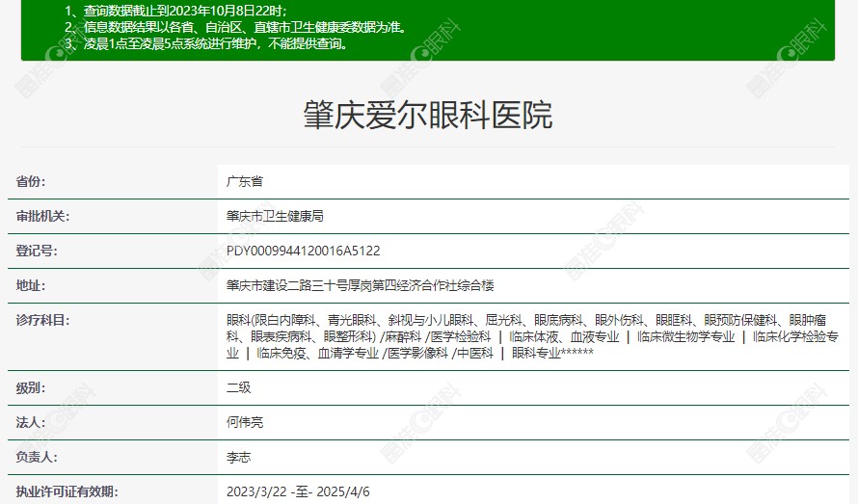
Task: Click the 执业许可证有效期 row label
Action: click(67, 491)
